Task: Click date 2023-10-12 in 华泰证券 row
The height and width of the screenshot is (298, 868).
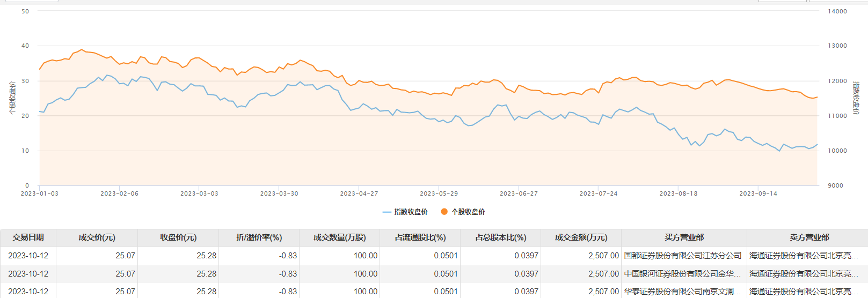Action: click(x=28, y=292)
